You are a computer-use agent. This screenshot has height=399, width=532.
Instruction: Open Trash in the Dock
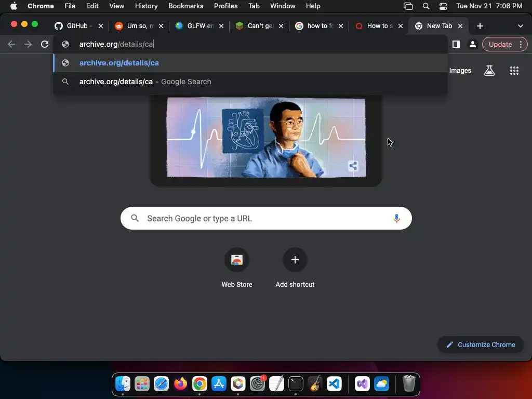pyautogui.click(x=409, y=384)
